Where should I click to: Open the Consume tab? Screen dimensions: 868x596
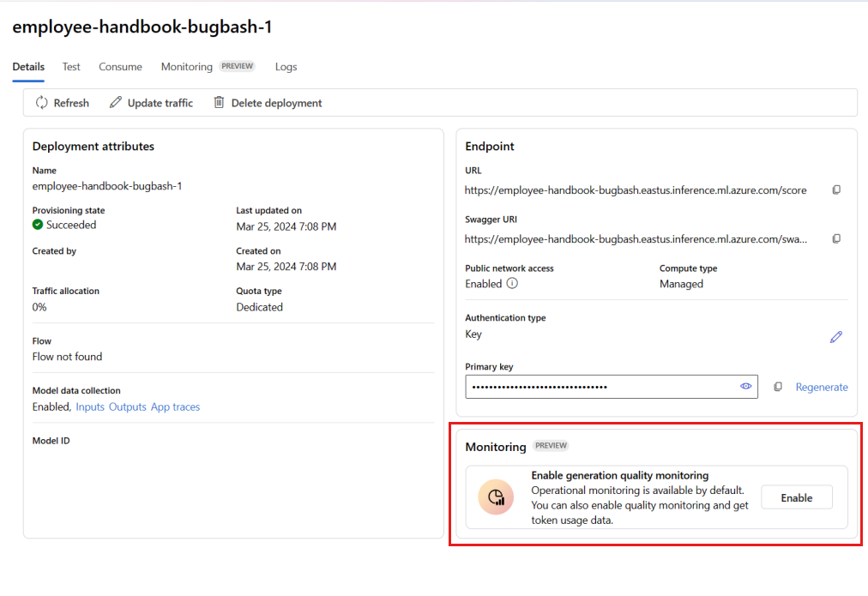120,66
